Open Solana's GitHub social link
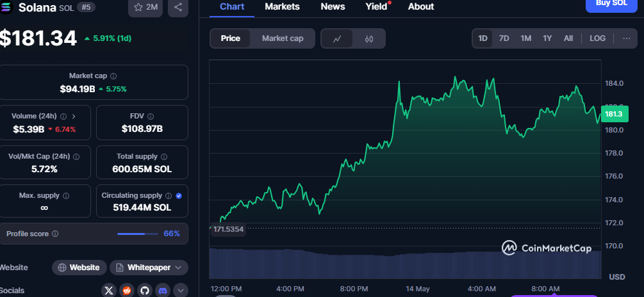644x297 pixels. [x=145, y=291]
